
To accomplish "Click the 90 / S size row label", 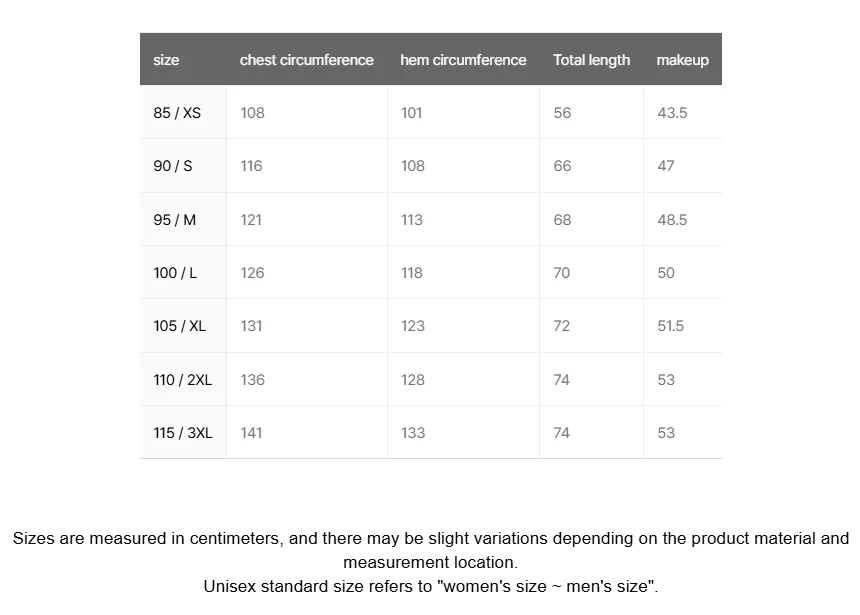I will tap(173, 166).
